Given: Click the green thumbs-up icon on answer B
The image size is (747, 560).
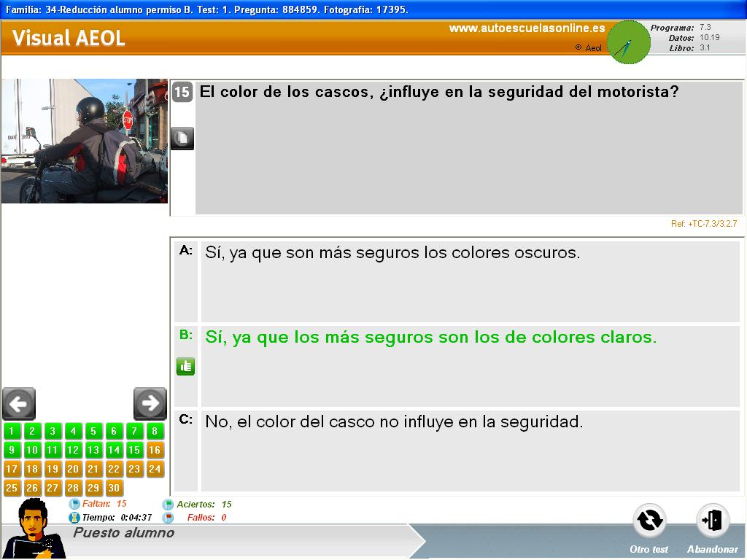Looking at the screenshot, I should 185,366.
